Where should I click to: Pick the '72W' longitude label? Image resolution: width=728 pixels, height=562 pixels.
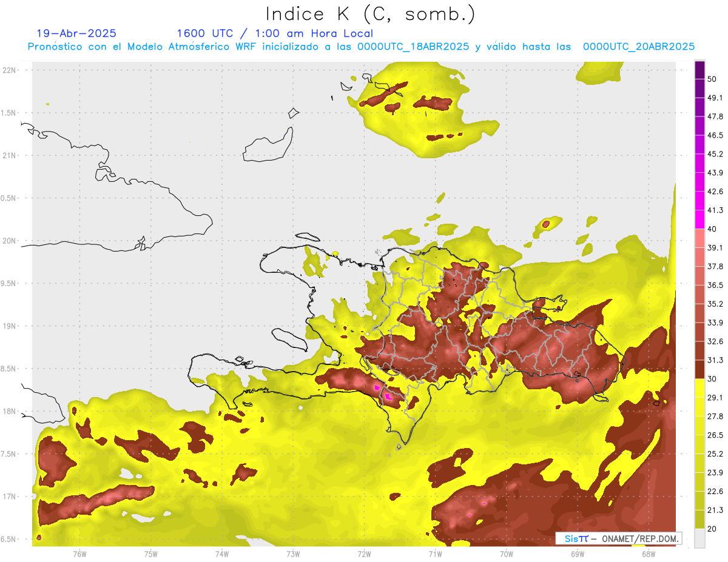(x=364, y=554)
